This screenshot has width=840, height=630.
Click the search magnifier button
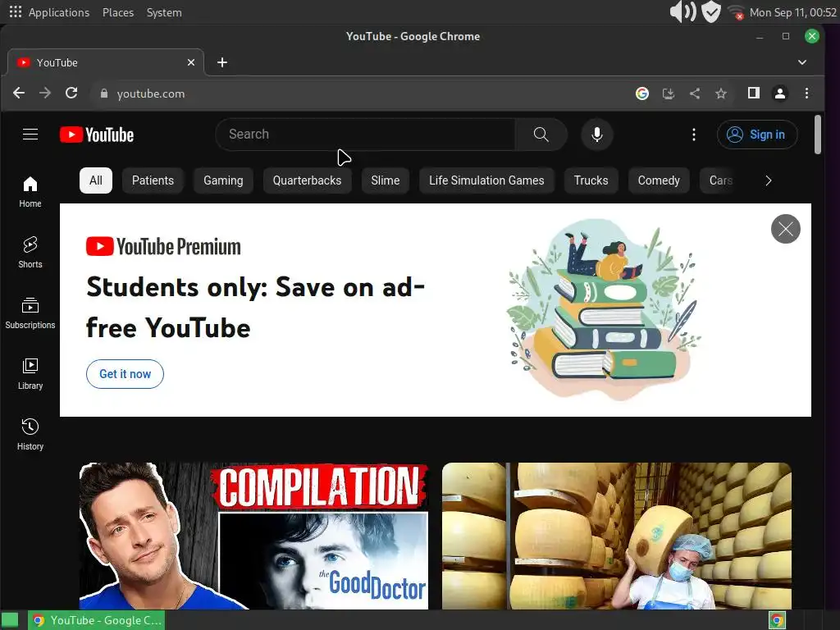click(541, 135)
